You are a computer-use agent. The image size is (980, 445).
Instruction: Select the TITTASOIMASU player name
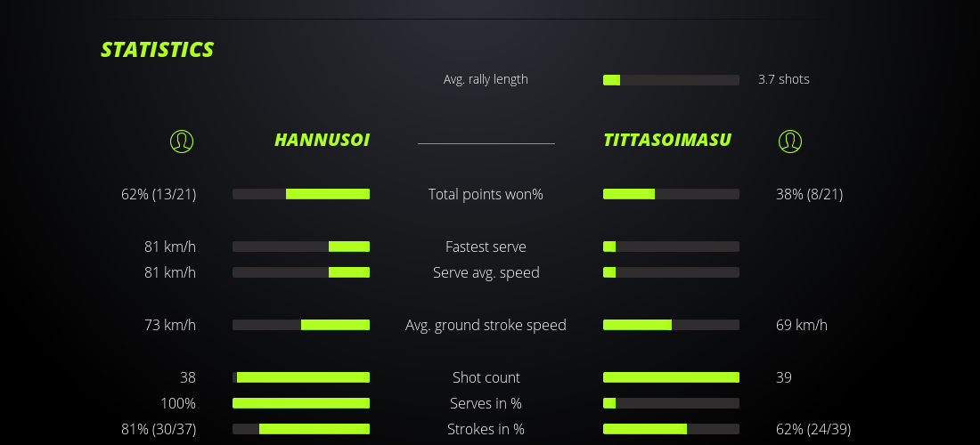(667, 140)
